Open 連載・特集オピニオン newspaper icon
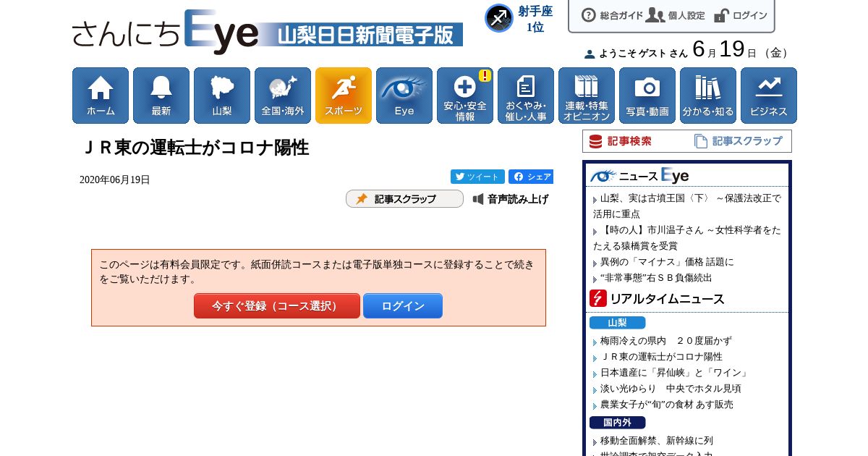Viewport: 868px width, 456px height. (587, 96)
